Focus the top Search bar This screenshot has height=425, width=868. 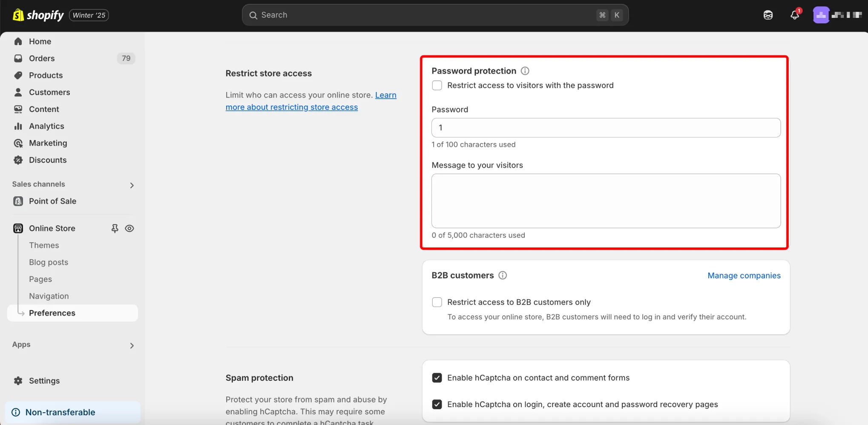(x=435, y=15)
